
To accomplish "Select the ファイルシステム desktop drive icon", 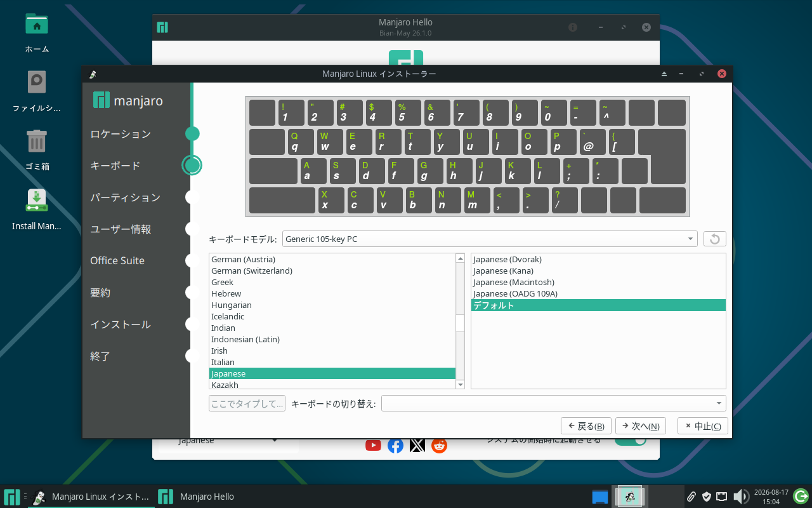I will click(37, 83).
